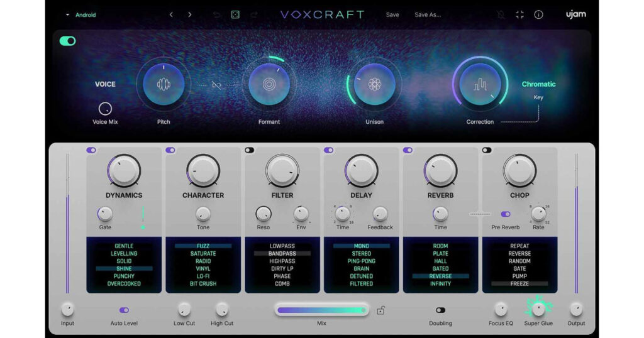The image size is (644, 338).
Task: Click the Low Cut knob
Action: tap(184, 309)
